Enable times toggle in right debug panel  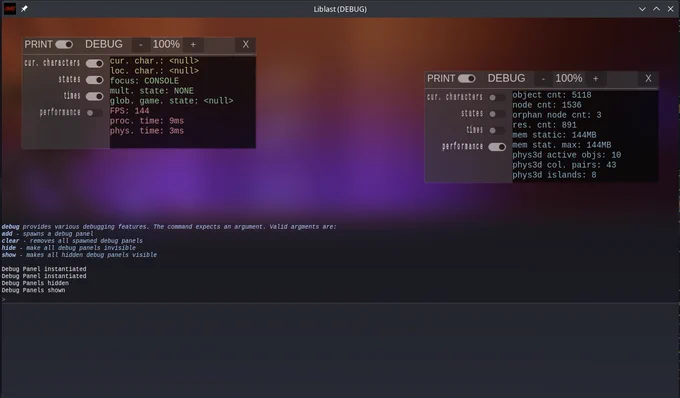click(x=497, y=130)
